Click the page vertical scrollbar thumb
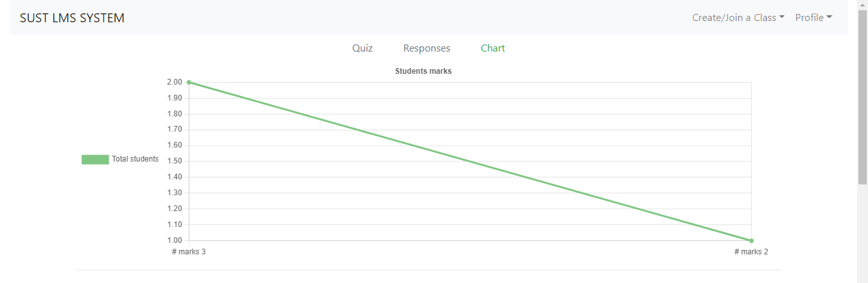868x283 pixels. tap(862, 99)
